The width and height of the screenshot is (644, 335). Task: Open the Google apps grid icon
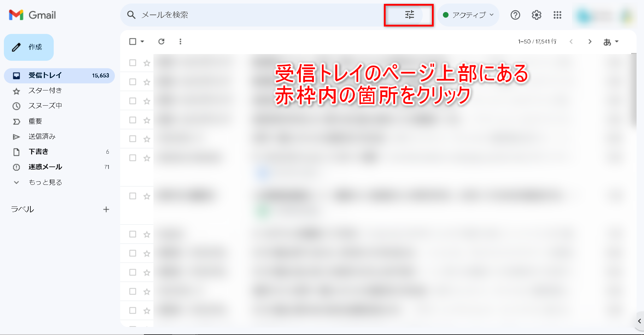(557, 15)
